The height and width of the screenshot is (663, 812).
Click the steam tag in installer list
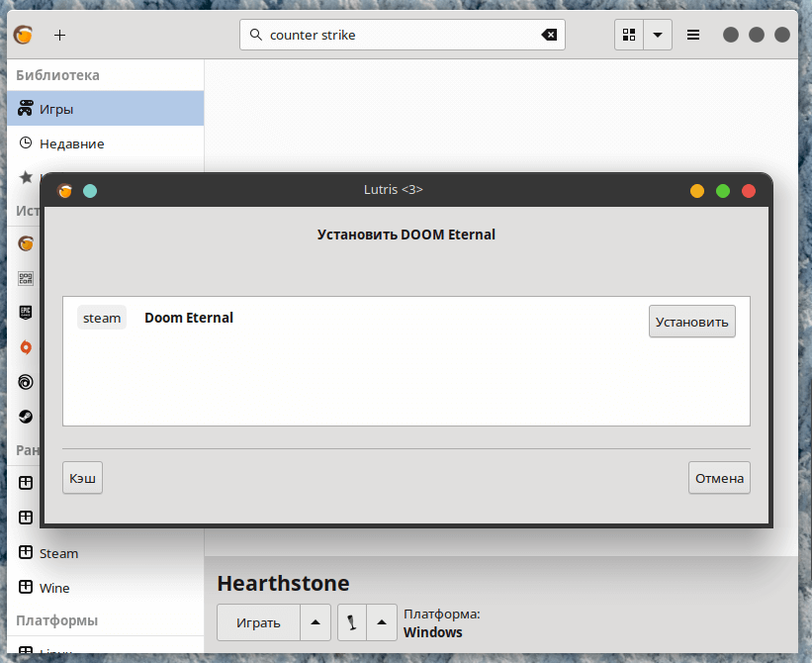pyautogui.click(x=102, y=318)
